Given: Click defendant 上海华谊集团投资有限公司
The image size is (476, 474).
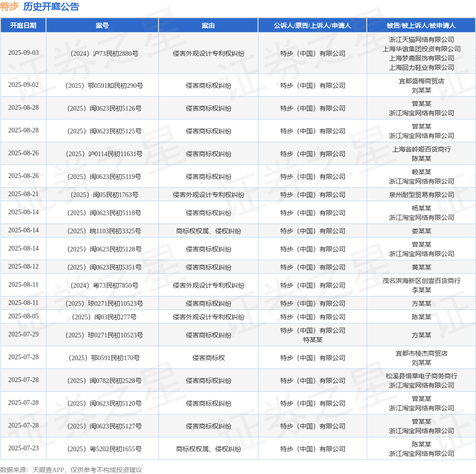Looking at the screenshot, I should (421, 49).
